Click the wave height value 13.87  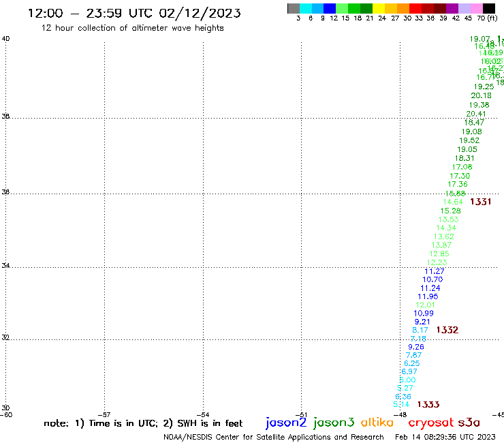pos(441,245)
